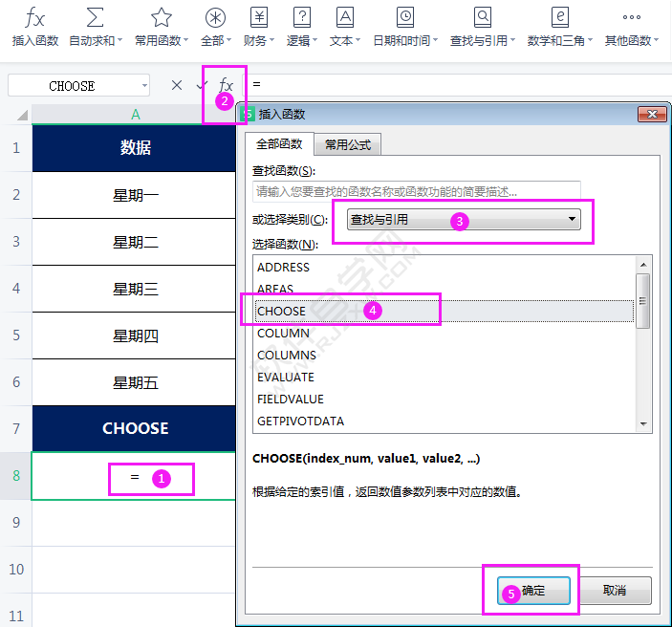Open the Logical (逻辑) functions icon
Screen dimensions: 672x627
point(302,17)
